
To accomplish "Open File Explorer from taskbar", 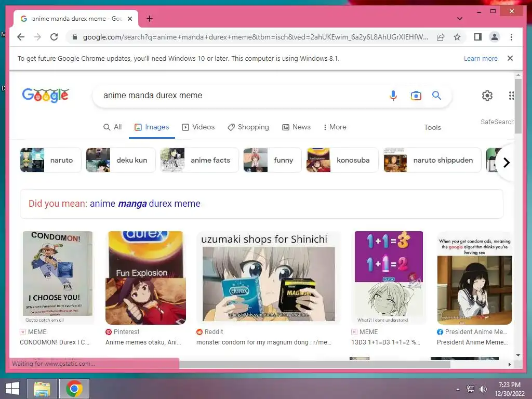I will (42, 389).
